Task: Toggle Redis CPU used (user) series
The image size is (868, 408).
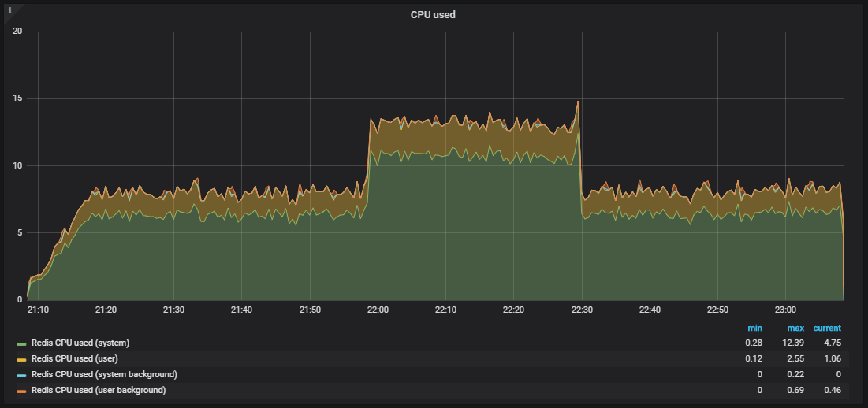Action: coord(75,359)
